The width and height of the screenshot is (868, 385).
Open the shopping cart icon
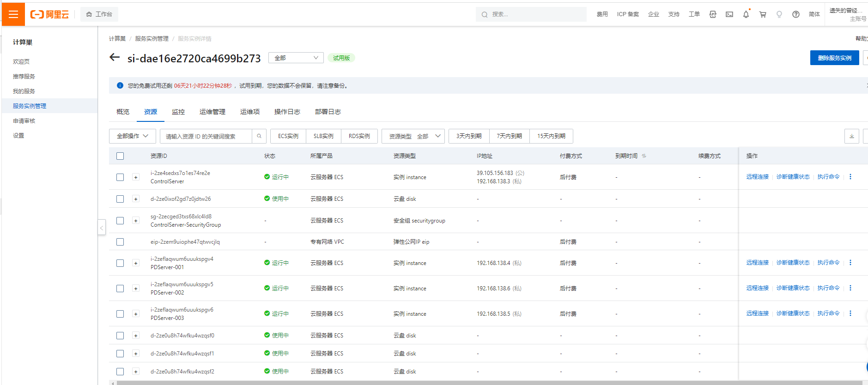[763, 14]
